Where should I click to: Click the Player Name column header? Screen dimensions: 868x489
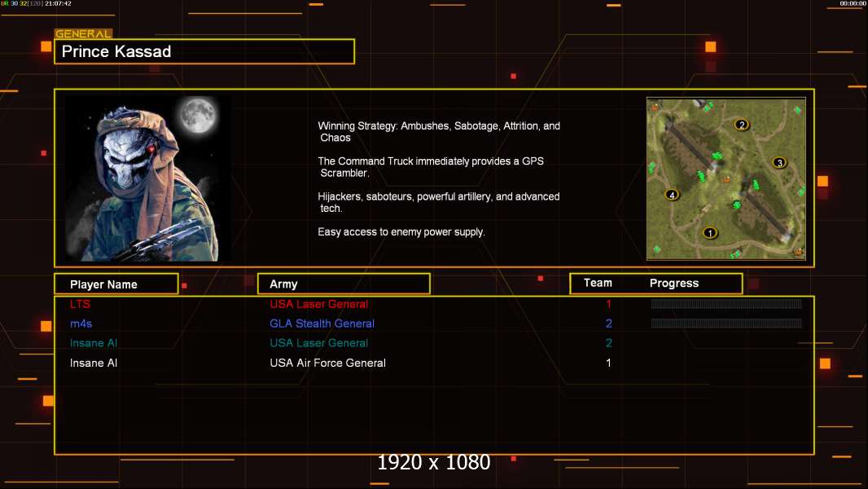[x=116, y=284]
